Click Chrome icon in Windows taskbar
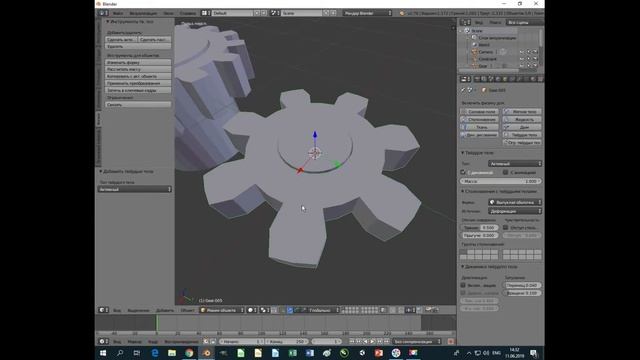 189,353
